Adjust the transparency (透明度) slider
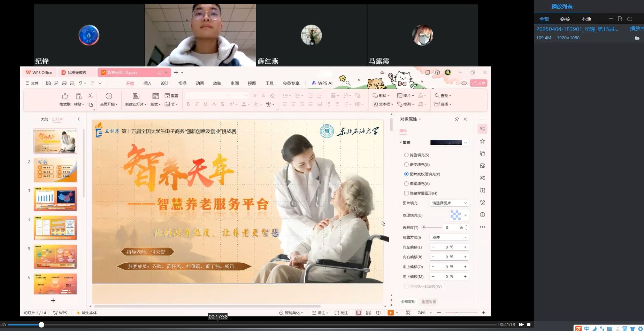This screenshot has height=331, width=644. coord(431,227)
